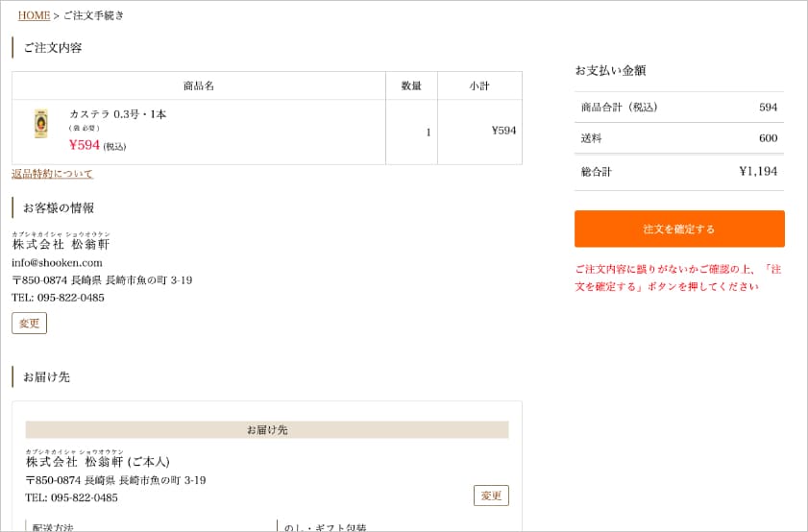Confirm order with 注文を確定する button
Screen dimensions: 808x532
pyautogui.click(x=679, y=229)
